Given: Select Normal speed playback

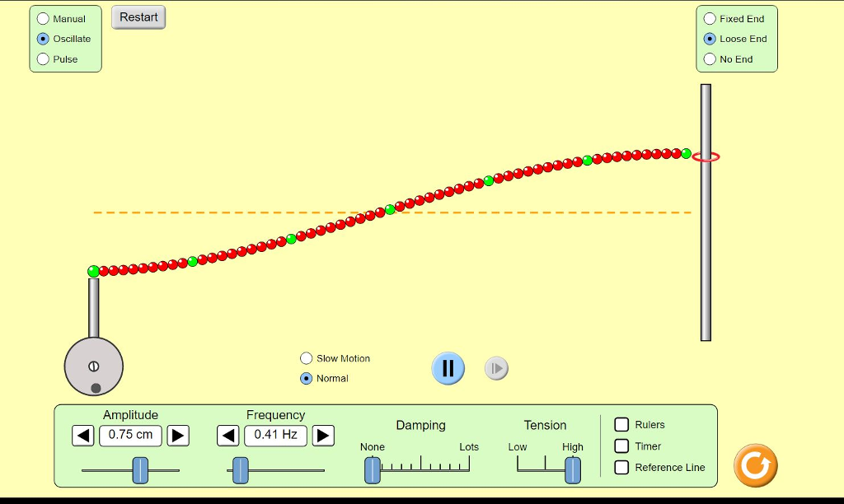Looking at the screenshot, I should (306, 378).
